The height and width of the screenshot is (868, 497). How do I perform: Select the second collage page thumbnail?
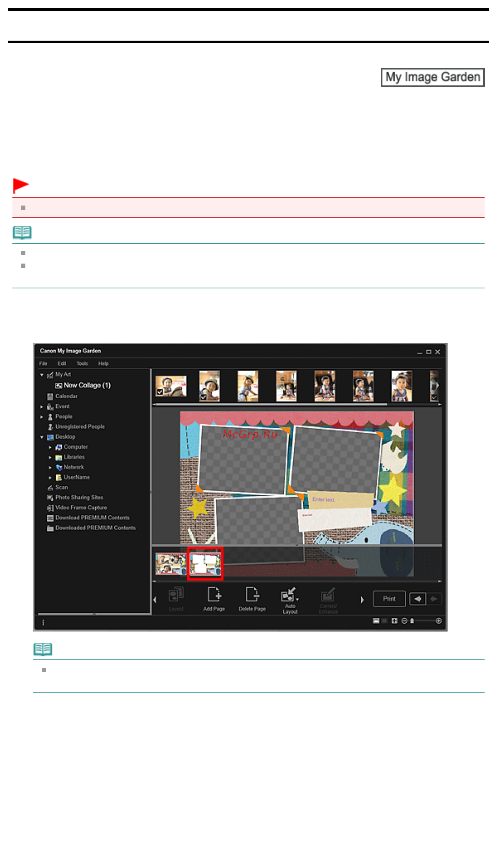click(205, 564)
